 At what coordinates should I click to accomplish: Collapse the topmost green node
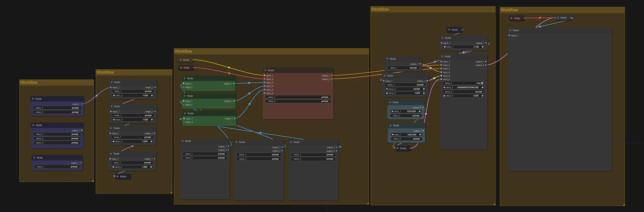point(184,78)
